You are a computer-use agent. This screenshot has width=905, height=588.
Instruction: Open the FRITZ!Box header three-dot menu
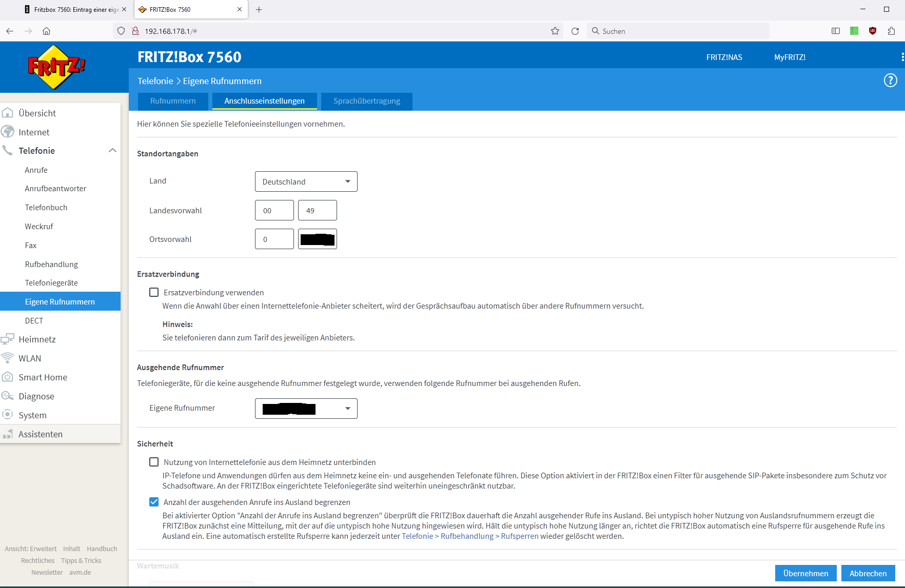(902, 57)
